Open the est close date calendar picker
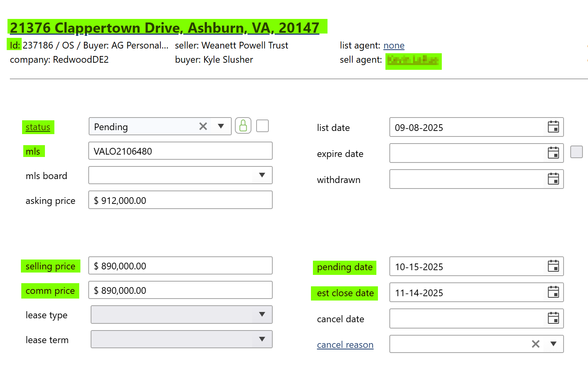 click(553, 292)
